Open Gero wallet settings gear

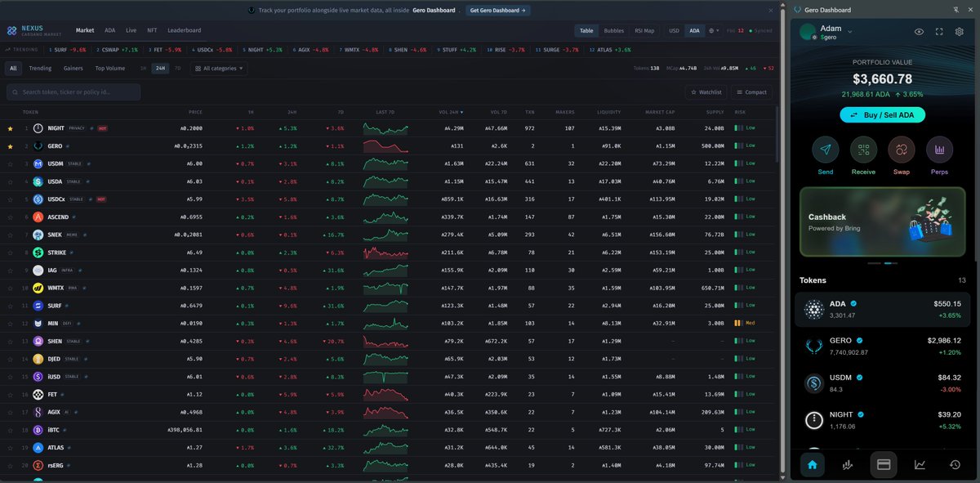tap(959, 31)
